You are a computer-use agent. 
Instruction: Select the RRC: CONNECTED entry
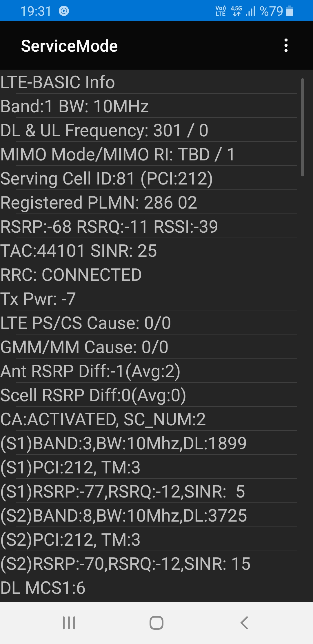pos(149,274)
